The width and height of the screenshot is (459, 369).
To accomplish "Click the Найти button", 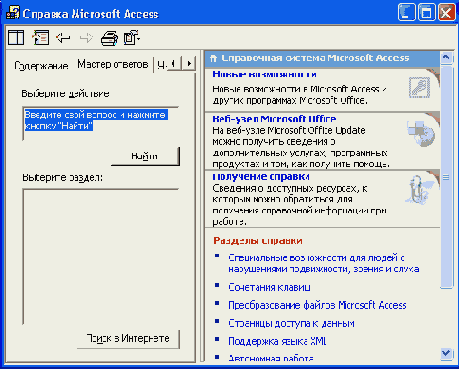I will point(145,156).
